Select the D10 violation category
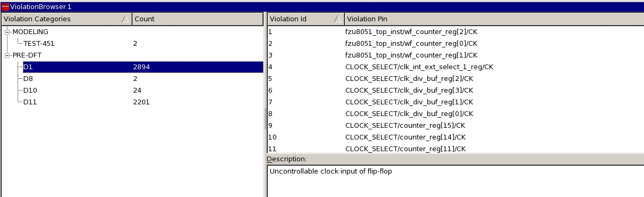Image resolution: width=644 pixels, height=197 pixels. [x=30, y=91]
